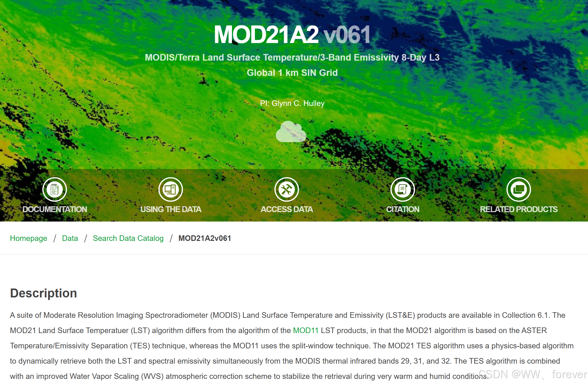Follow the MOD11 link in description

coord(306,331)
